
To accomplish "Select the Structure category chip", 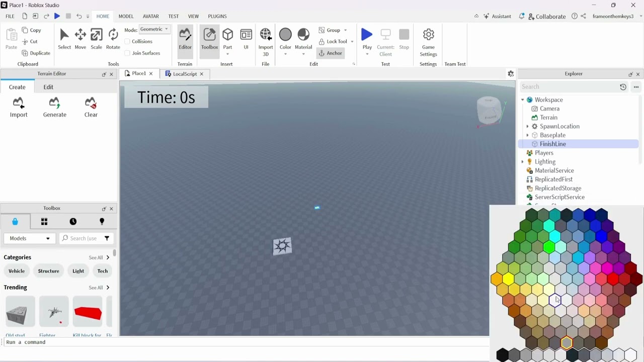I will (49, 271).
